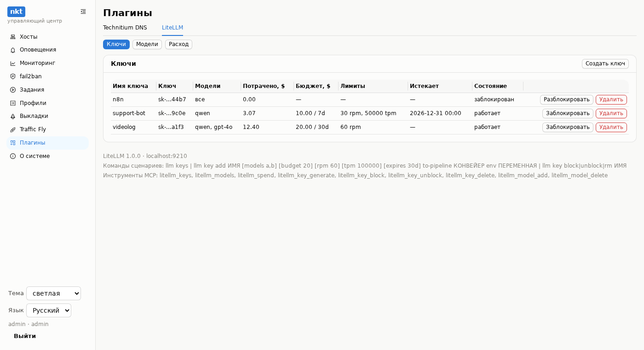This screenshot has width=644, height=350.
Task: Click the Выкладки icon
Action: tap(13, 116)
